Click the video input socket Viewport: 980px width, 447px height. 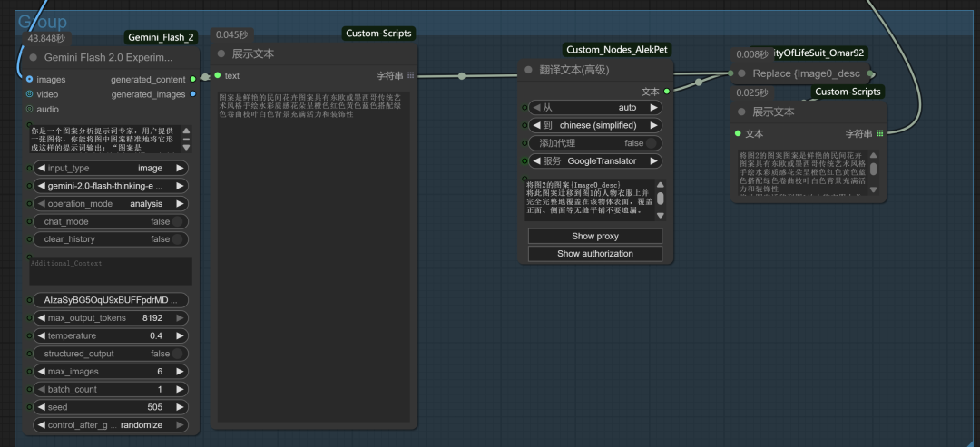click(x=30, y=94)
